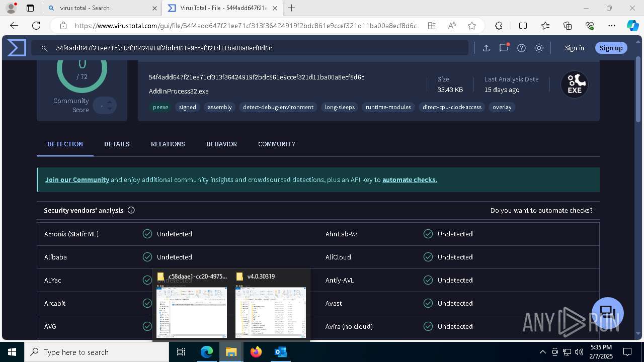Click the long-sleeps tag
This screenshot has height=362, width=644.
click(340, 107)
